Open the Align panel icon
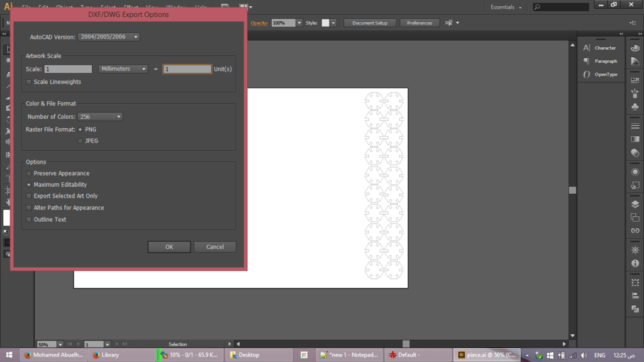 (635, 295)
